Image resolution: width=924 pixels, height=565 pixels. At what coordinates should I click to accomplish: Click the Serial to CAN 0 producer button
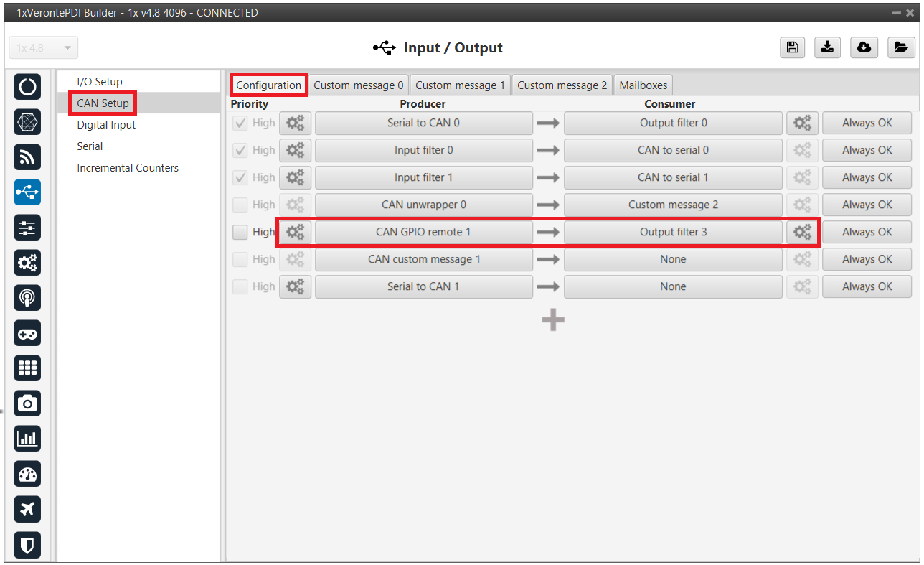coord(424,123)
